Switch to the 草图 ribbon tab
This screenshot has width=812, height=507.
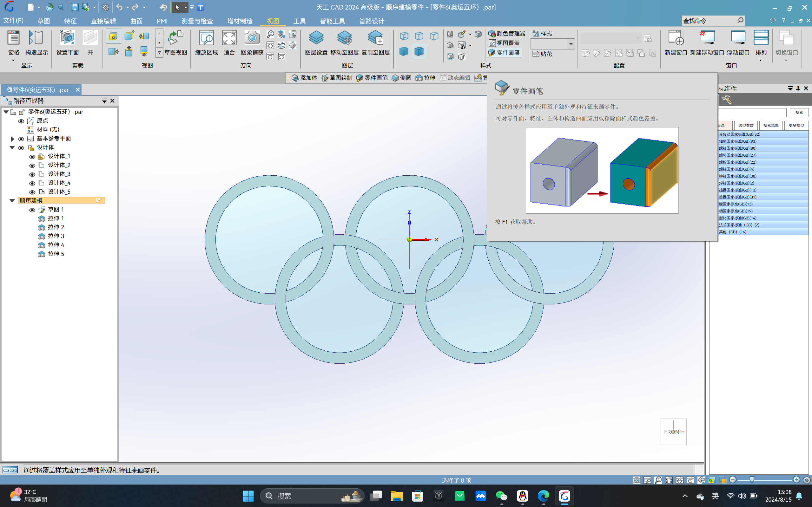(43, 21)
